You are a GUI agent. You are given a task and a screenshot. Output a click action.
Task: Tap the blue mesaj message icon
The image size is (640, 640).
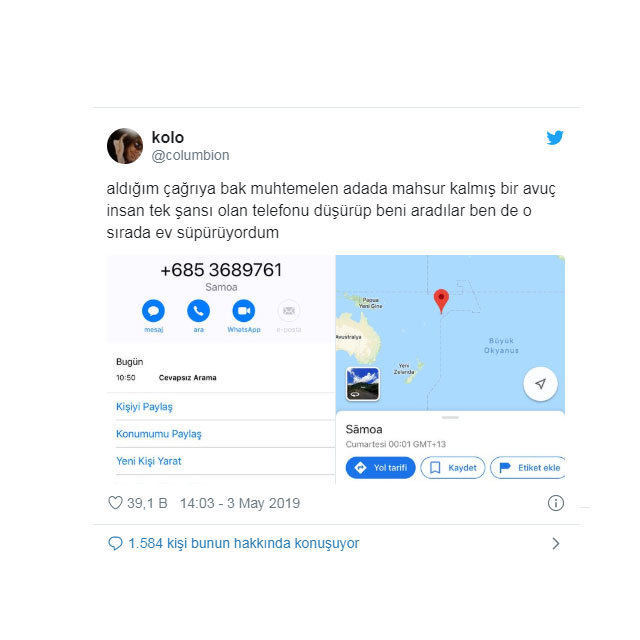click(153, 311)
